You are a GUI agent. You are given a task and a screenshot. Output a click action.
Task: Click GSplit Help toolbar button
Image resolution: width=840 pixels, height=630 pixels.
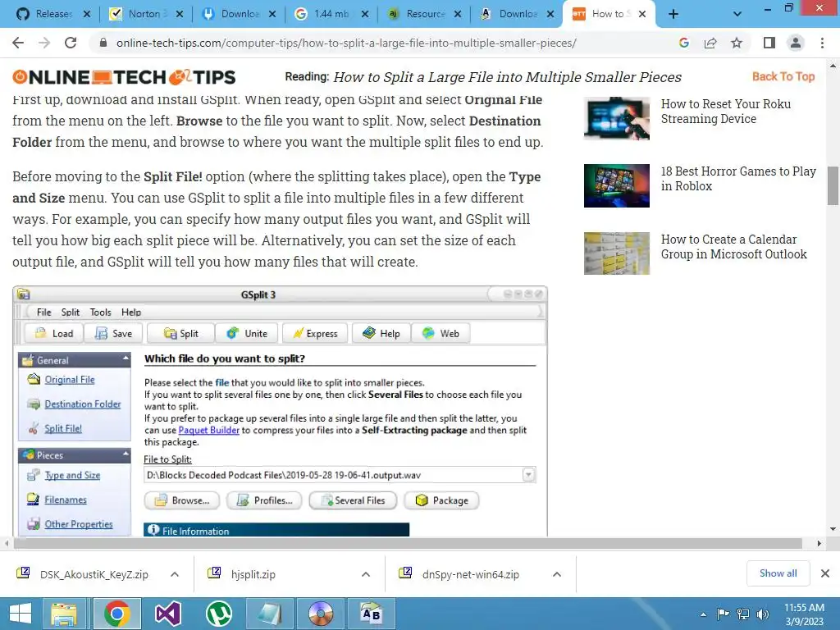click(381, 333)
